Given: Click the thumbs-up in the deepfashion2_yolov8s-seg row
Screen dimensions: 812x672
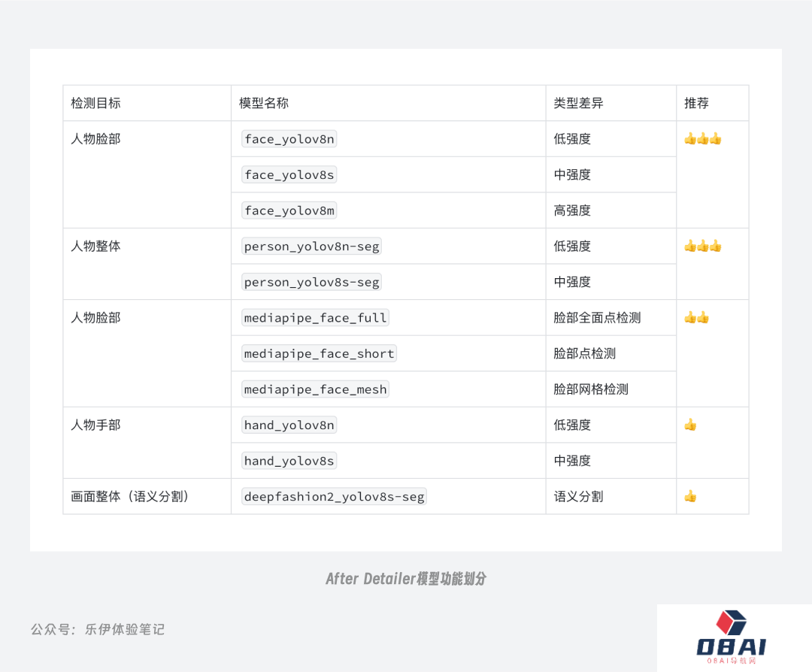Looking at the screenshot, I should point(690,496).
